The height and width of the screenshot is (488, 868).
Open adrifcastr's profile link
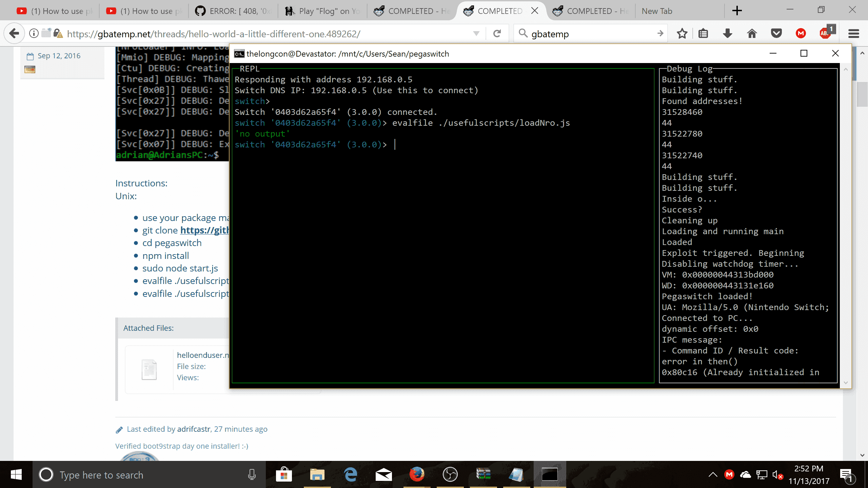(194, 429)
